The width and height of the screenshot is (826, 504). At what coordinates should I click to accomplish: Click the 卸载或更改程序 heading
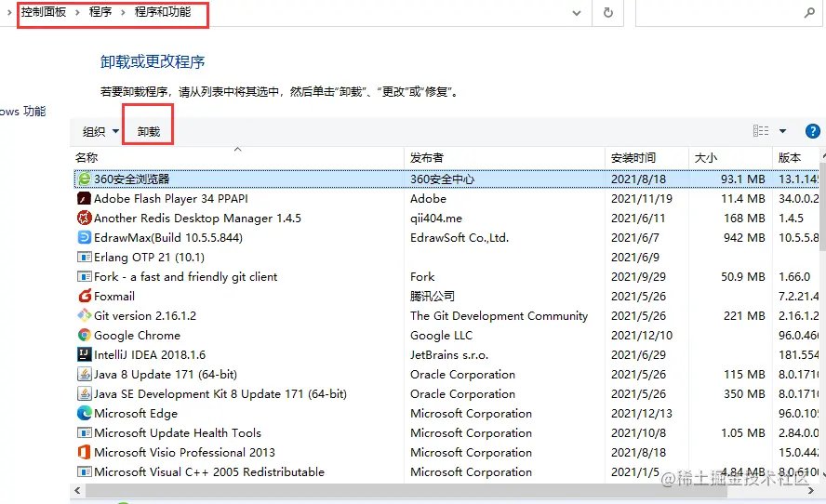pos(153,61)
